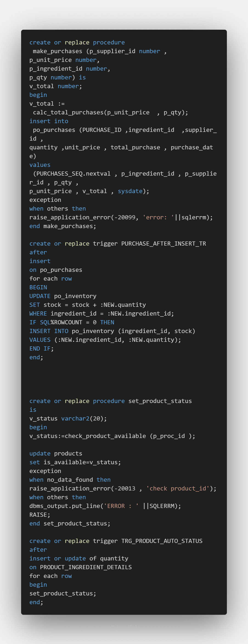Click the PURCHASE_AFTER_INSERT_TR trigger name
Screen dimensions: 248x644
pyautogui.click(x=163, y=244)
